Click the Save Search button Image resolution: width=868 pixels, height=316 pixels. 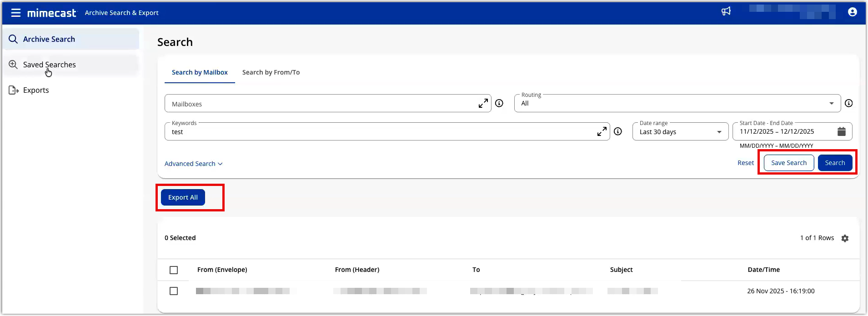point(788,163)
